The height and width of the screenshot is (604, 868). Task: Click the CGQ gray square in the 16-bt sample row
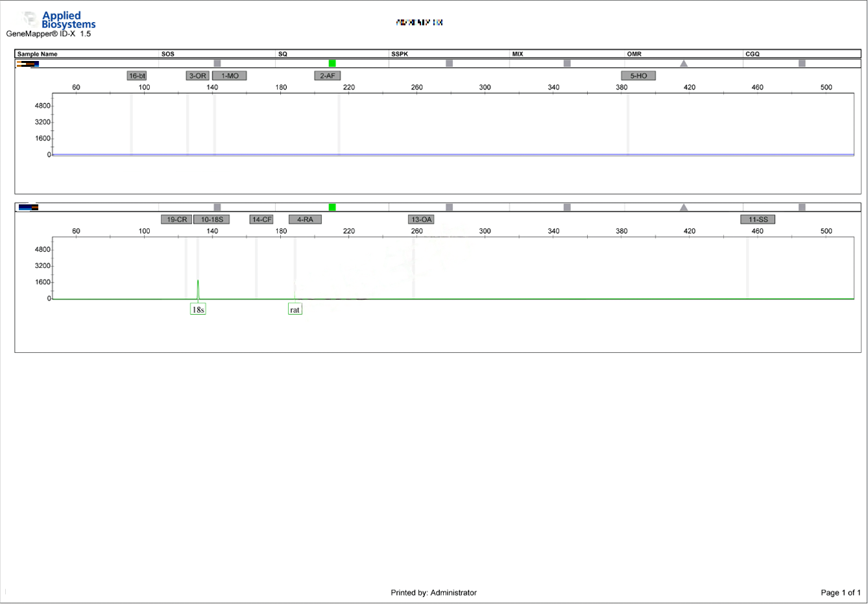coord(802,64)
